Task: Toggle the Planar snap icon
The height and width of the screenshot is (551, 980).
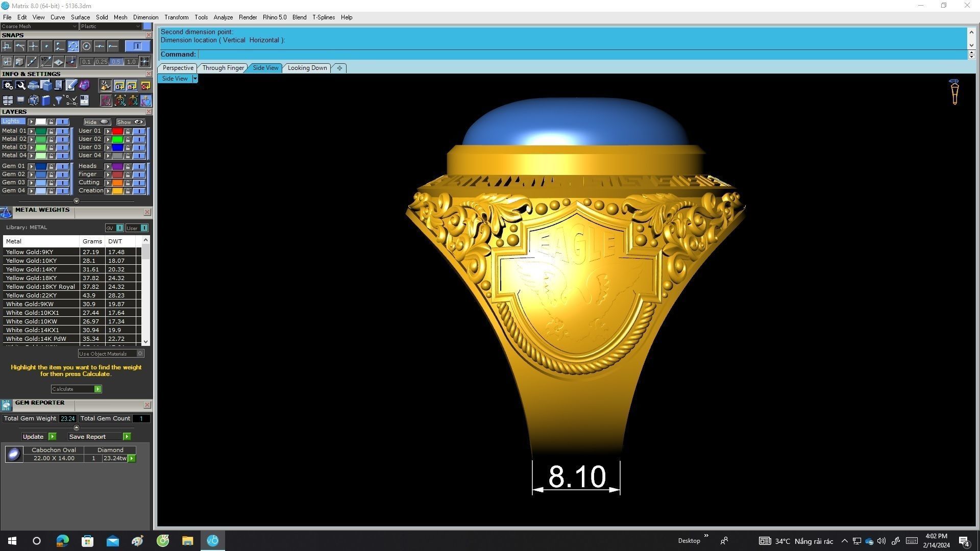Action: point(58,62)
